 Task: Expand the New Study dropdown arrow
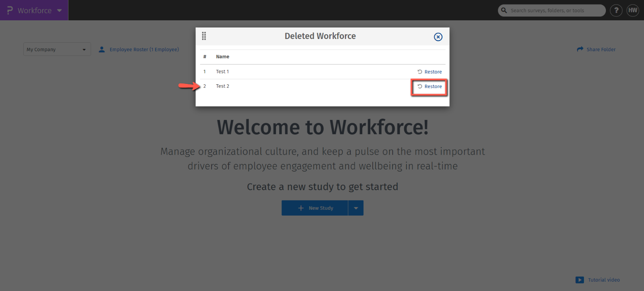click(x=356, y=208)
